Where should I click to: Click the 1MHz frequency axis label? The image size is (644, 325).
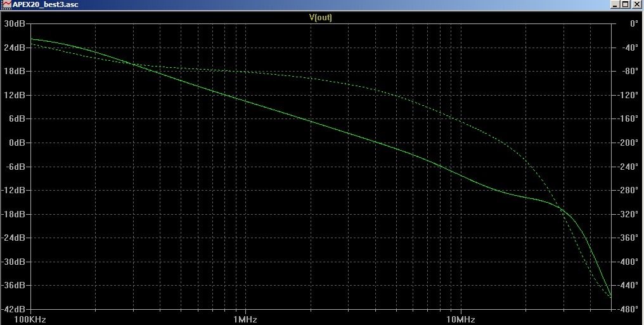click(x=245, y=319)
